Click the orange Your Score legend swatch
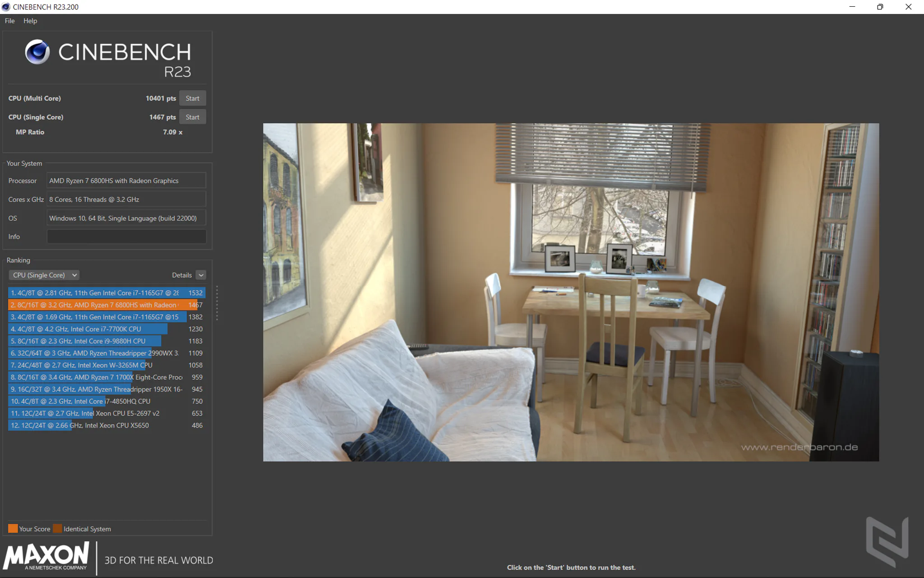The width and height of the screenshot is (924, 578). (x=13, y=529)
